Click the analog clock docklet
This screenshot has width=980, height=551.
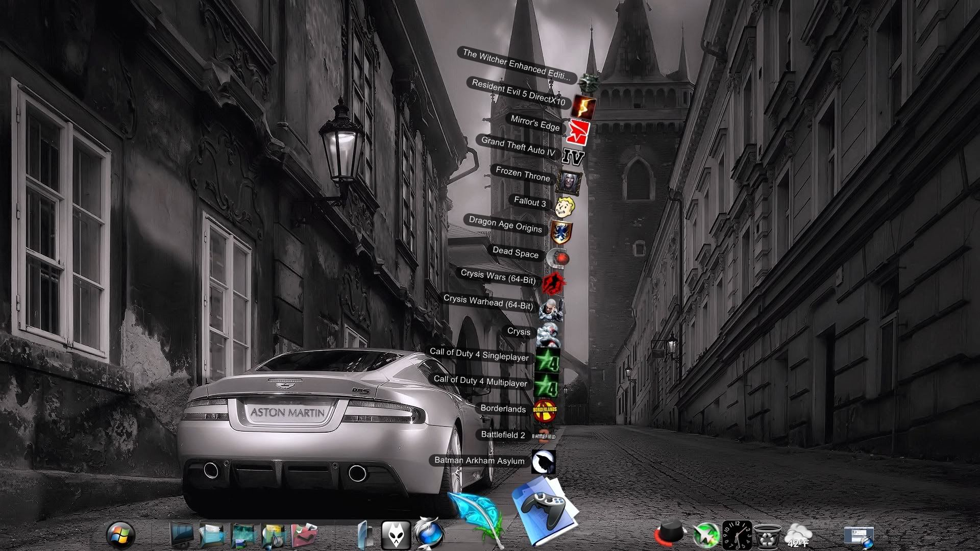pos(737,535)
